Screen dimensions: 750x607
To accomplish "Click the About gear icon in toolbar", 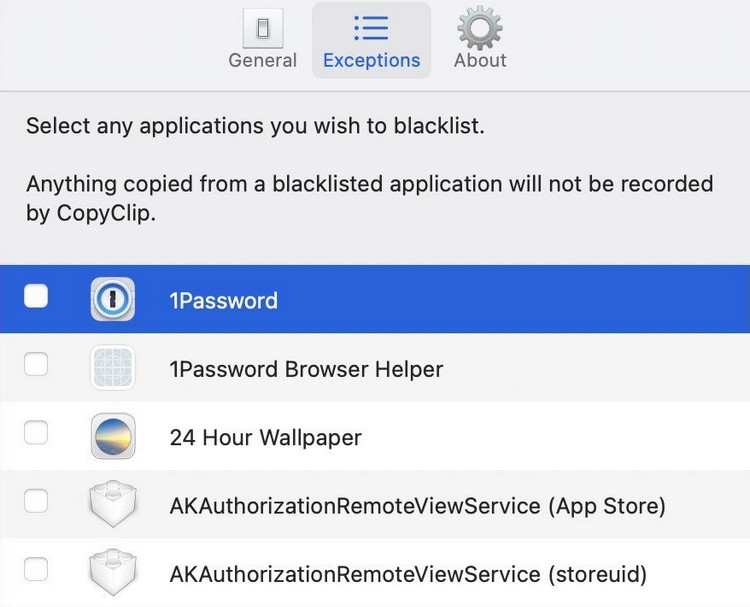I will [480, 27].
